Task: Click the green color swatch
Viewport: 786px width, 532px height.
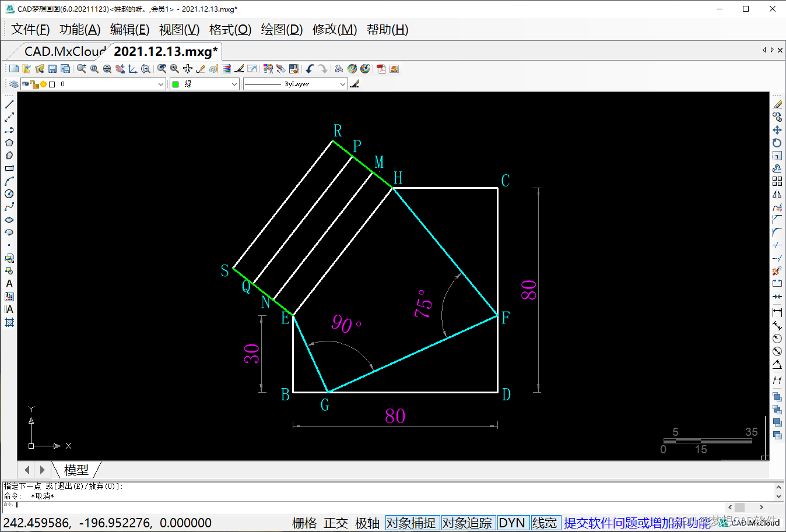Action: pos(176,84)
